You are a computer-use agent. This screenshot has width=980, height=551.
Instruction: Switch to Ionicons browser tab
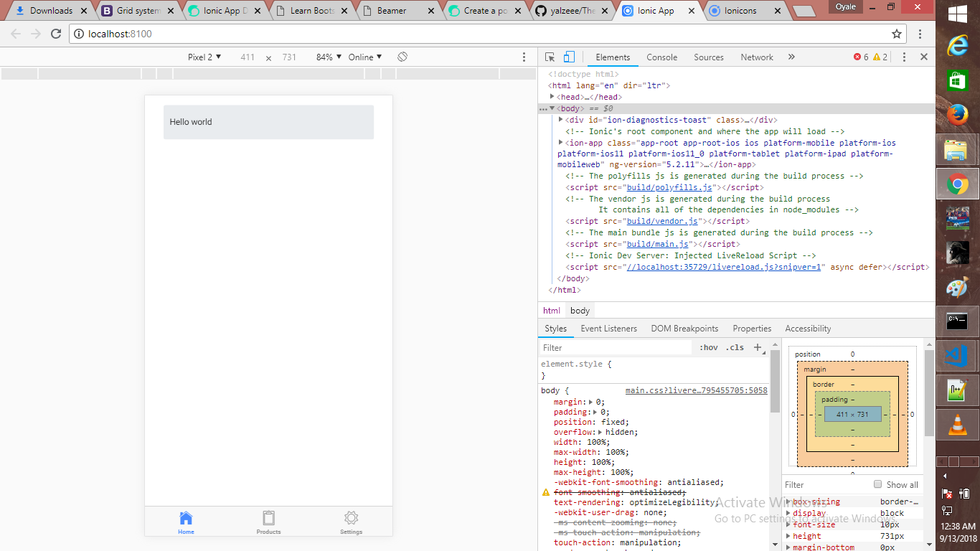tap(744, 11)
